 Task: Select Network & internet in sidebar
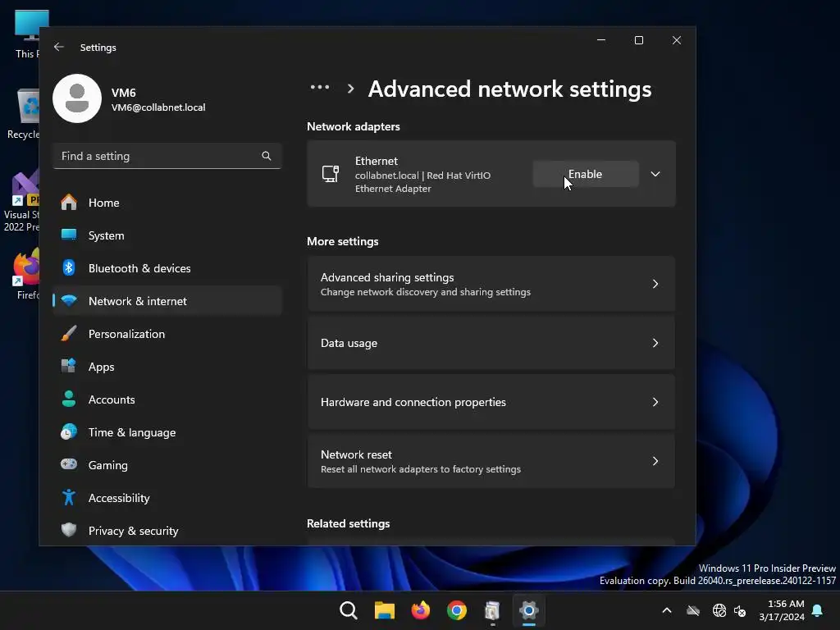coord(167,301)
